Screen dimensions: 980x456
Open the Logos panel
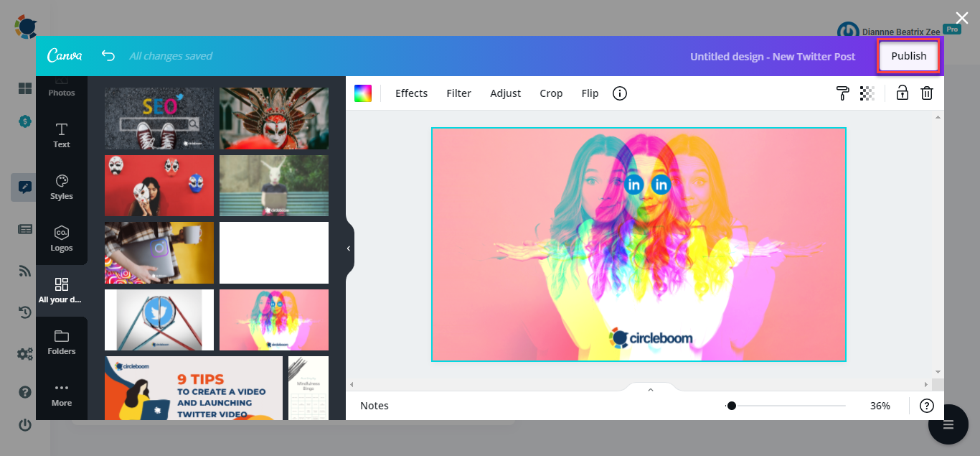(x=61, y=238)
